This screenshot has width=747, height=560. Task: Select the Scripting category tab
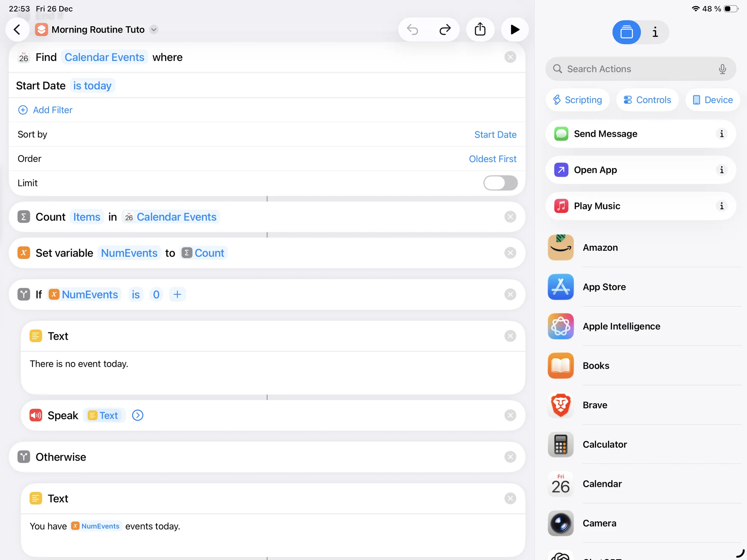pyautogui.click(x=577, y=100)
